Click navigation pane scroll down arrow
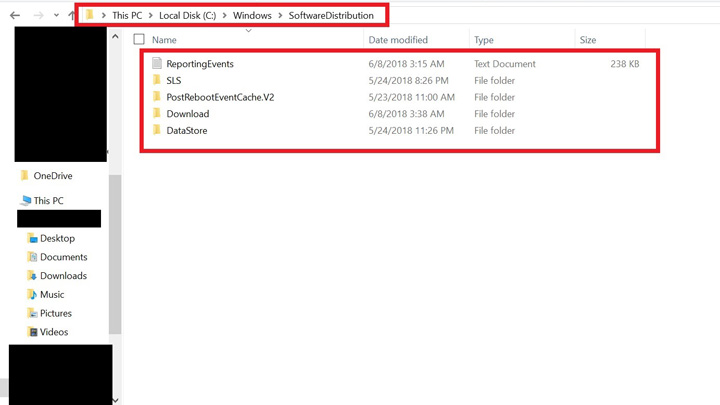The image size is (720, 405). pos(115,400)
